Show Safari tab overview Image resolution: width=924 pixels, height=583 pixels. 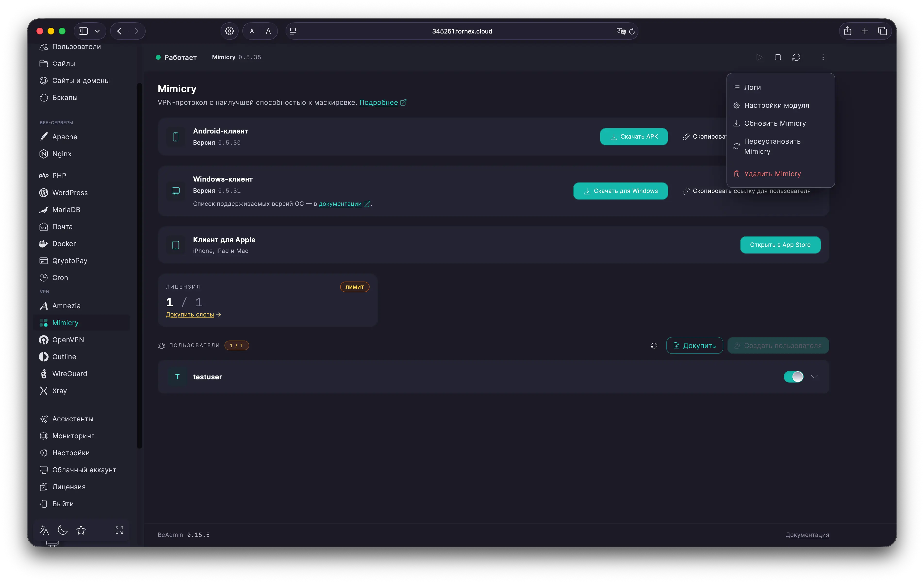(883, 31)
